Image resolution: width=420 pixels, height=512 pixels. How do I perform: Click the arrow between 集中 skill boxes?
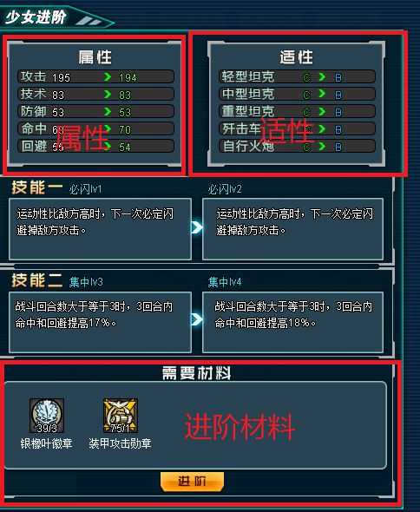(197, 319)
